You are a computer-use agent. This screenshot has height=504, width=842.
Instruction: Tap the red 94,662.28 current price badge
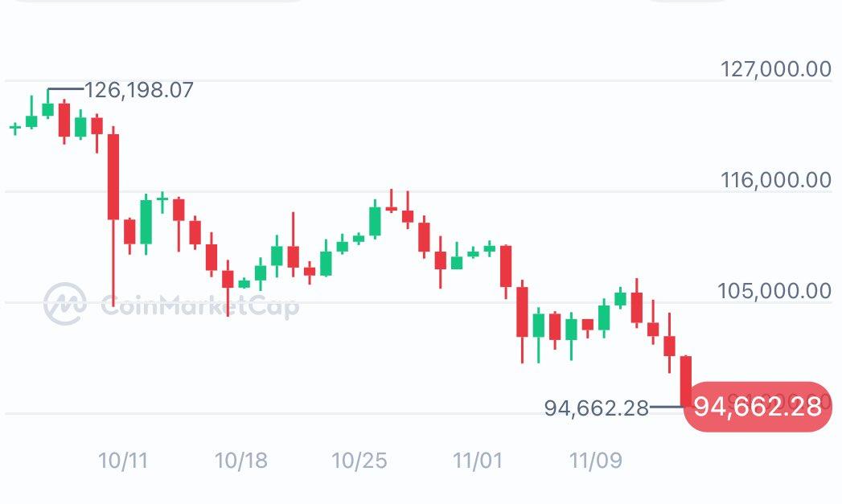[757, 407]
